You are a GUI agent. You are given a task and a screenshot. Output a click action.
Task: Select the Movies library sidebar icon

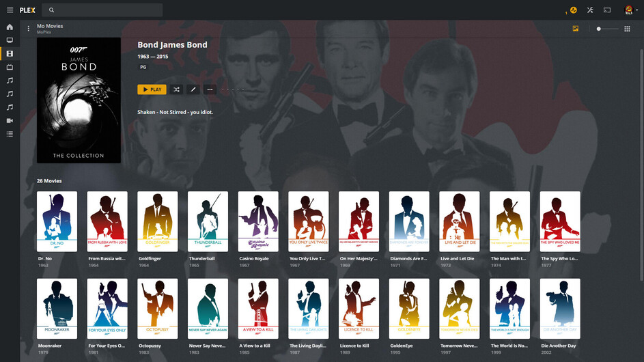tap(10, 54)
